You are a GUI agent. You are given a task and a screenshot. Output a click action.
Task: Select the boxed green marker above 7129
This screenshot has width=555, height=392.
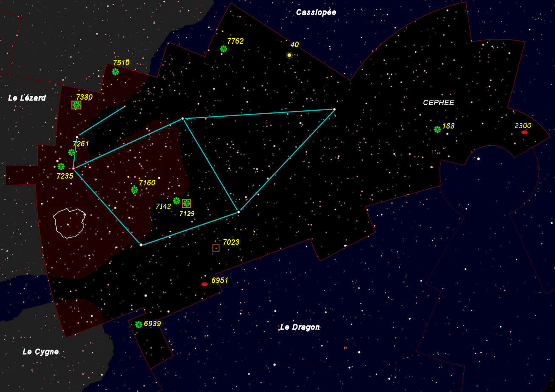(x=187, y=203)
